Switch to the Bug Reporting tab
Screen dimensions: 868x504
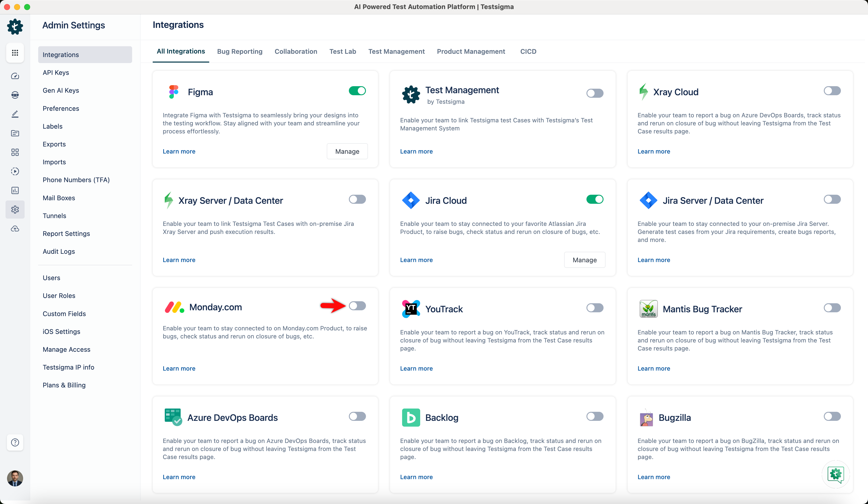[x=240, y=51]
